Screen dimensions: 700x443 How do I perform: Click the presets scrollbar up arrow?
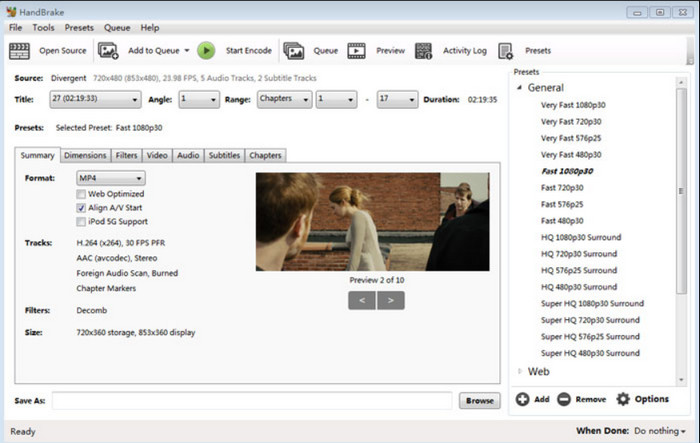(681, 82)
